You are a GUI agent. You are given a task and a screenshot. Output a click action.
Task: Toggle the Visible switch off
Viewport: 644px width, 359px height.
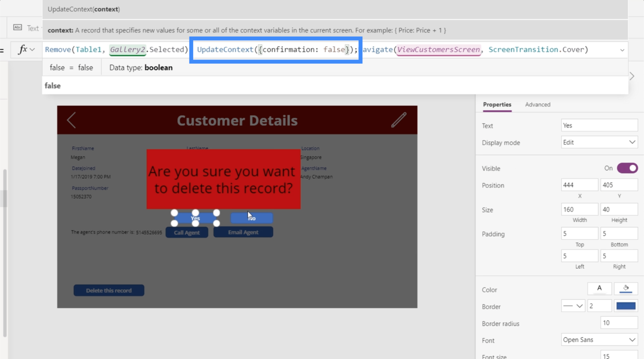pos(627,168)
